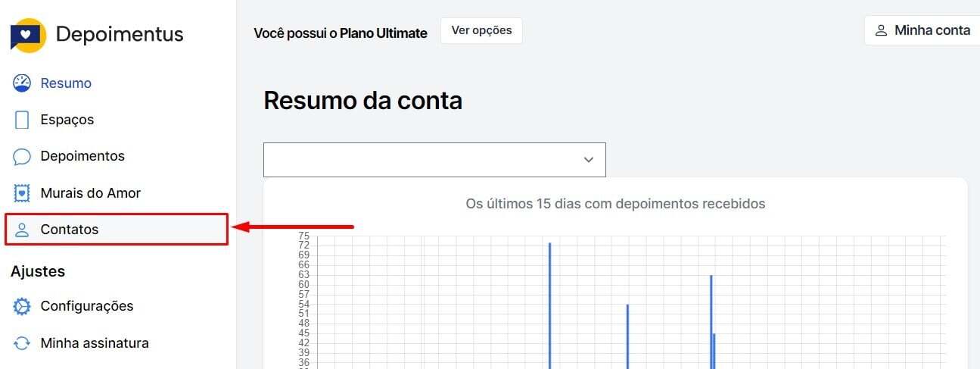Click the tallest bar in the chart
This screenshot has height=369, width=980.
point(549,303)
